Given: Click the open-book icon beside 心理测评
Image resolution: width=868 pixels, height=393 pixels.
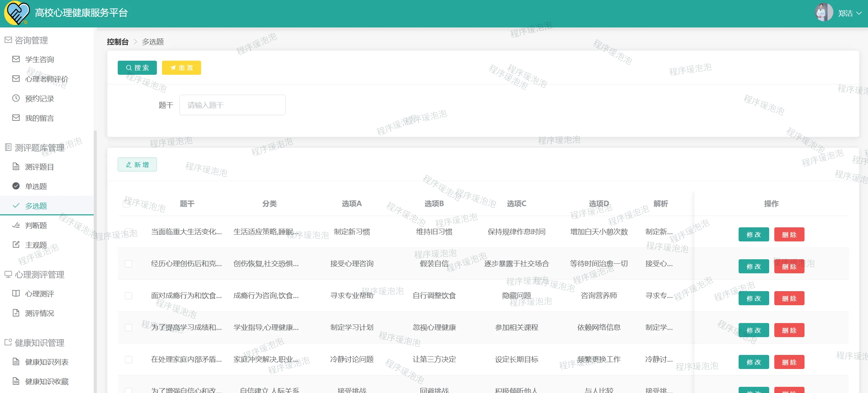Looking at the screenshot, I should tap(16, 294).
